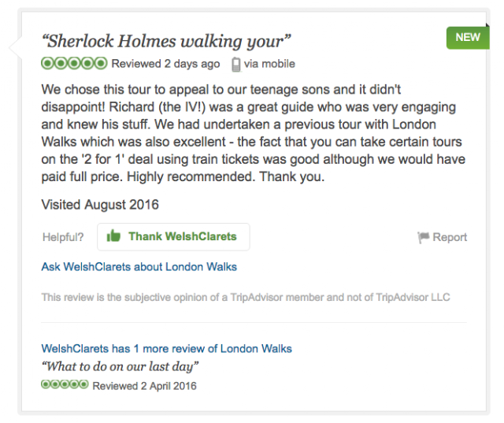Open Ask WelshClarets about London Walks link
Viewport: 504px width, 423px height.
pos(139,267)
